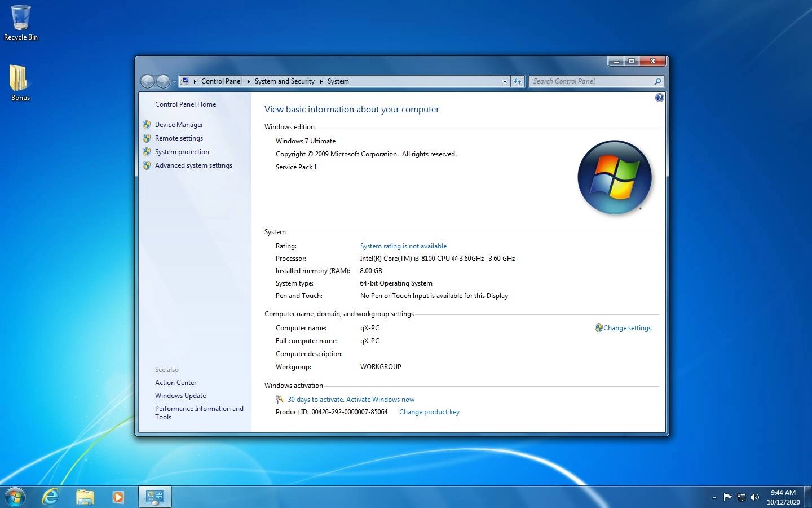The width and height of the screenshot is (812, 508).
Task: Expand arrow before Control Panel breadcrumb
Action: [x=195, y=81]
